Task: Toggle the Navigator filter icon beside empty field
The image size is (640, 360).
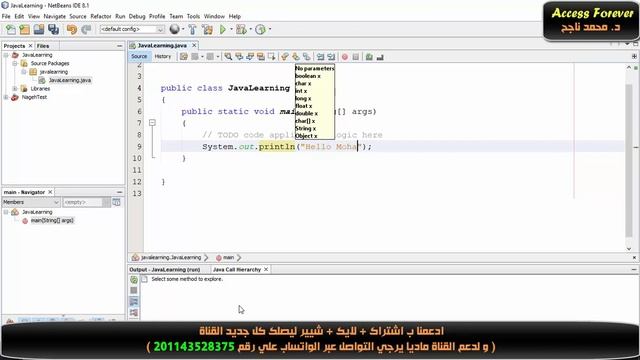Action: [116, 202]
